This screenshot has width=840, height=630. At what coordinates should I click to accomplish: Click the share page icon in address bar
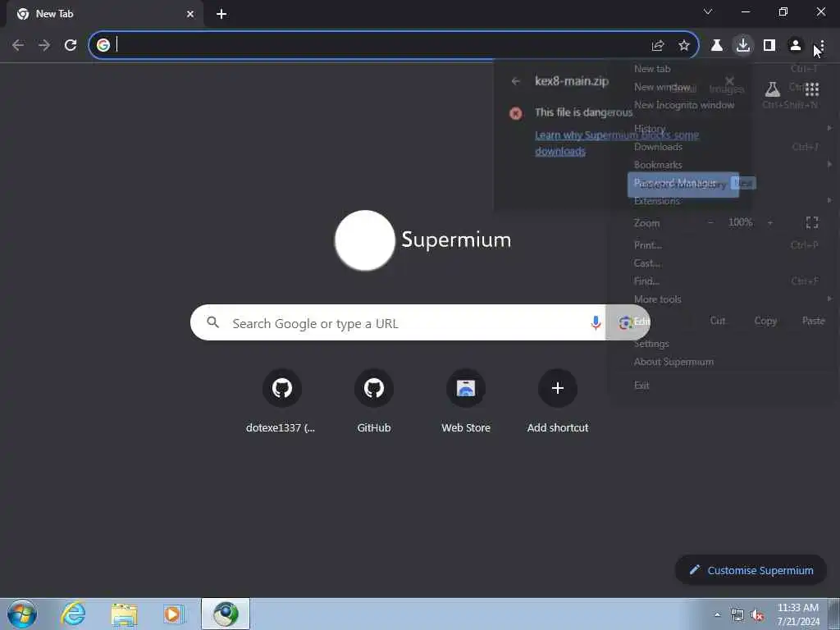coord(658,46)
